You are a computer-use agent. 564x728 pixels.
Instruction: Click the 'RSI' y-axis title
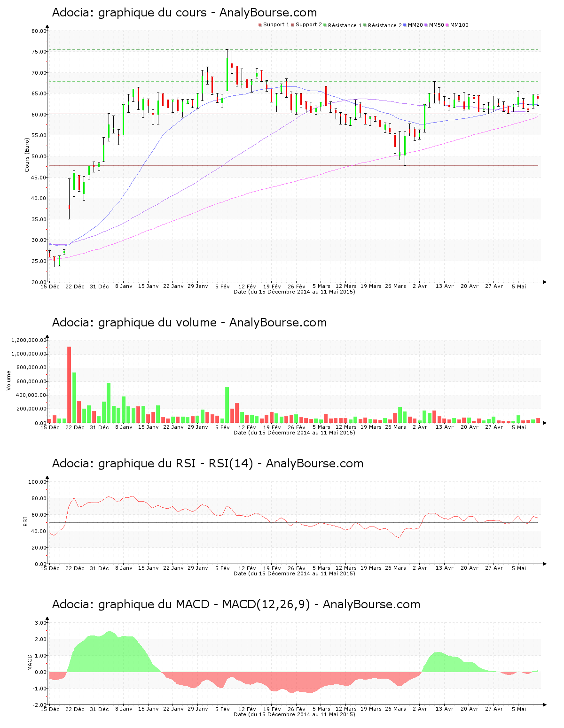(26, 521)
